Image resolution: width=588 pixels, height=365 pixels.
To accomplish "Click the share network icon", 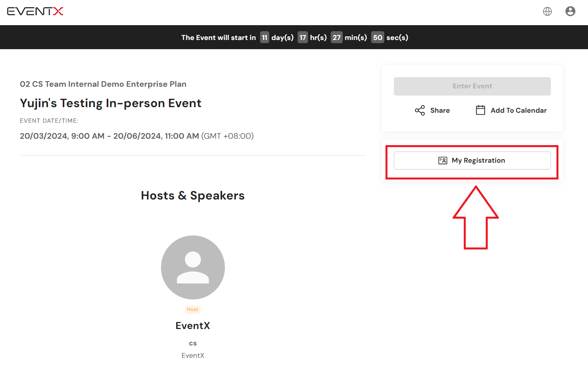I will 420,110.
